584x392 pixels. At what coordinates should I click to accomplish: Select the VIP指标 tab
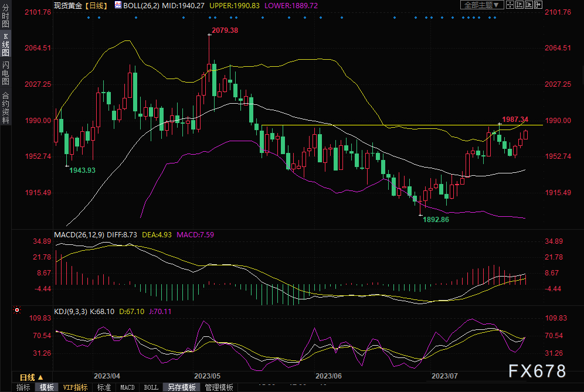click(x=75, y=387)
